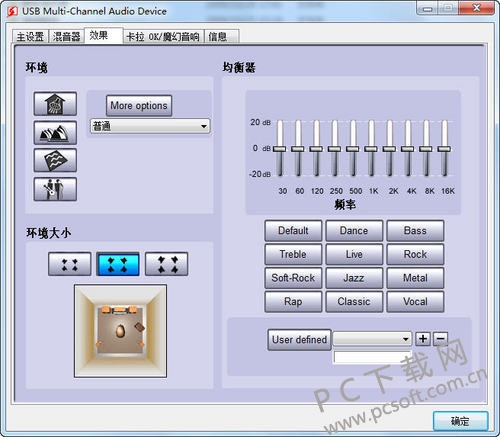
Task: Apply the Dance equalizer preset
Action: (x=354, y=231)
